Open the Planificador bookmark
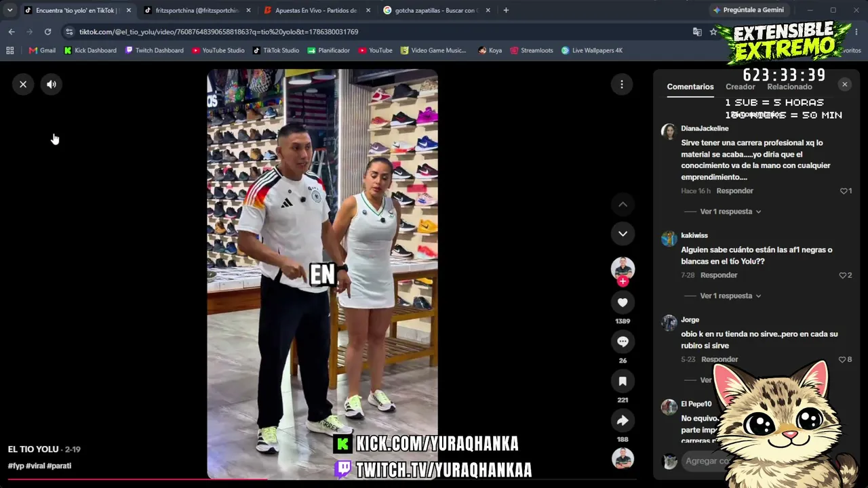Viewport: 868px width, 488px height. (x=328, y=50)
